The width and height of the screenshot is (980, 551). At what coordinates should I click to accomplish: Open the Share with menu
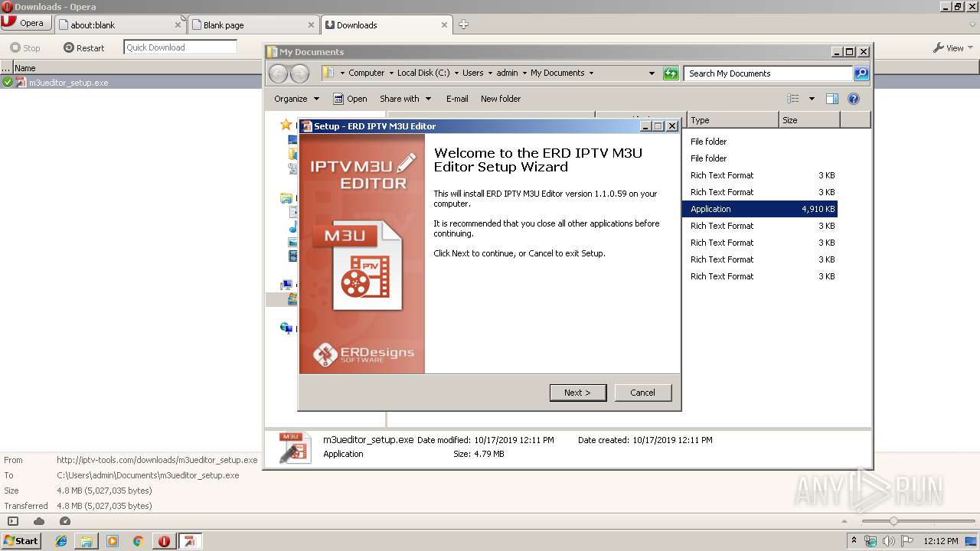pos(406,99)
